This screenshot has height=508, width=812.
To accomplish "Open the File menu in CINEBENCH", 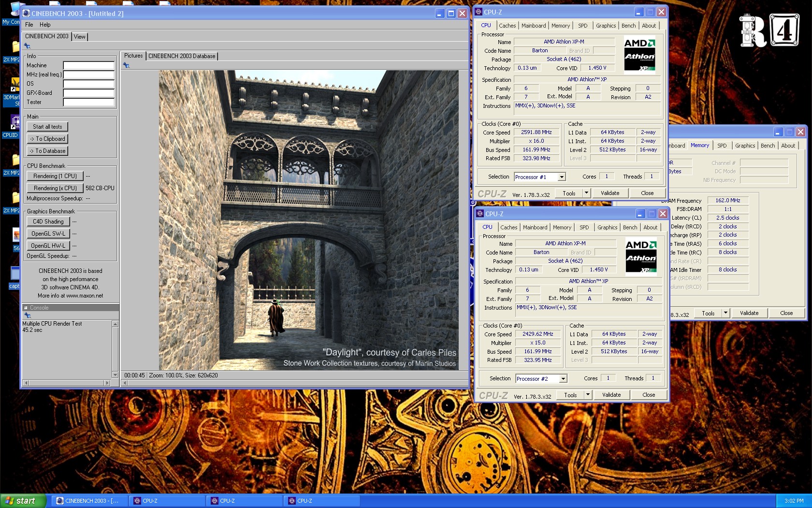I will coord(29,25).
